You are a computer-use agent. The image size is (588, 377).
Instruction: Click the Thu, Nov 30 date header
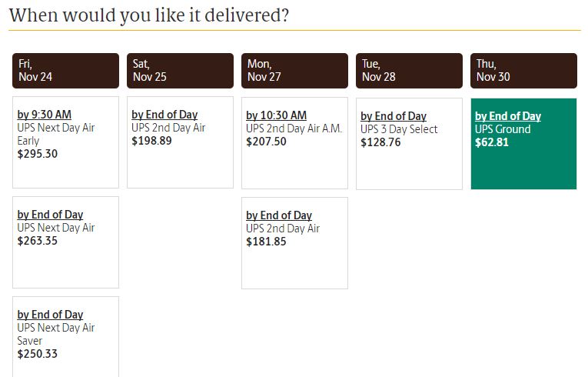click(523, 71)
